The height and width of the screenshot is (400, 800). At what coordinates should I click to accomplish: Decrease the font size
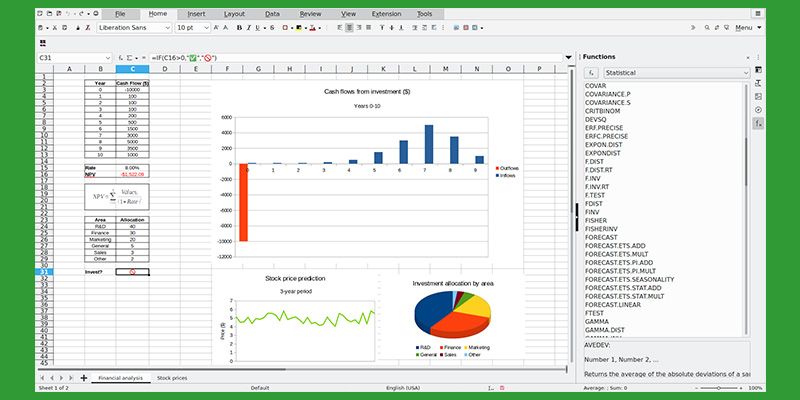pyautogui.click(x=225, y=28)
